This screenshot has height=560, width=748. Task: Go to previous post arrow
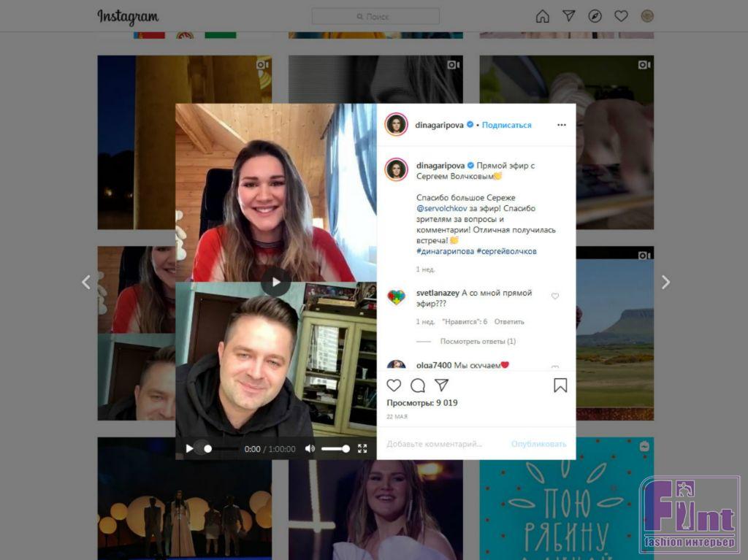click(x=86, y=282)
